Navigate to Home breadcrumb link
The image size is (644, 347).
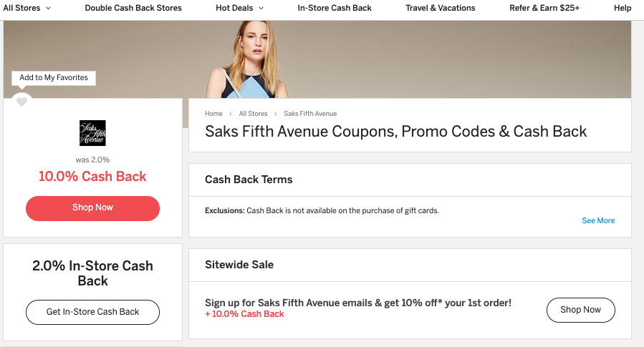(213, 114)
